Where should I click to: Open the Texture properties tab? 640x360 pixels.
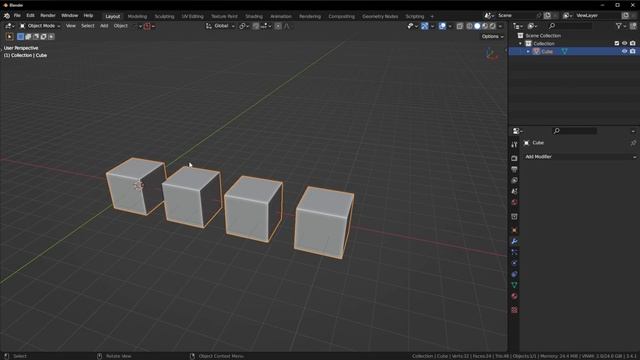pyautogui.click(x=514, y=310)
